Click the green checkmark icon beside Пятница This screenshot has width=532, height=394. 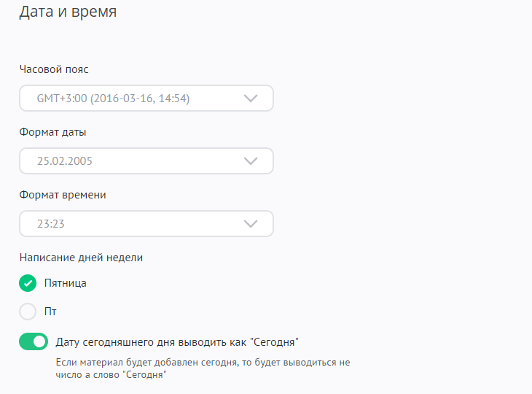[28, 283]
